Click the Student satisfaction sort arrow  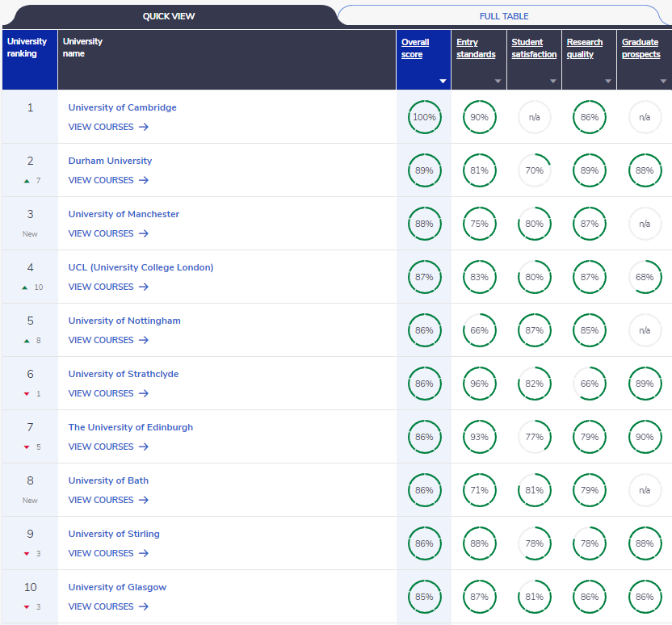[552, 81]
